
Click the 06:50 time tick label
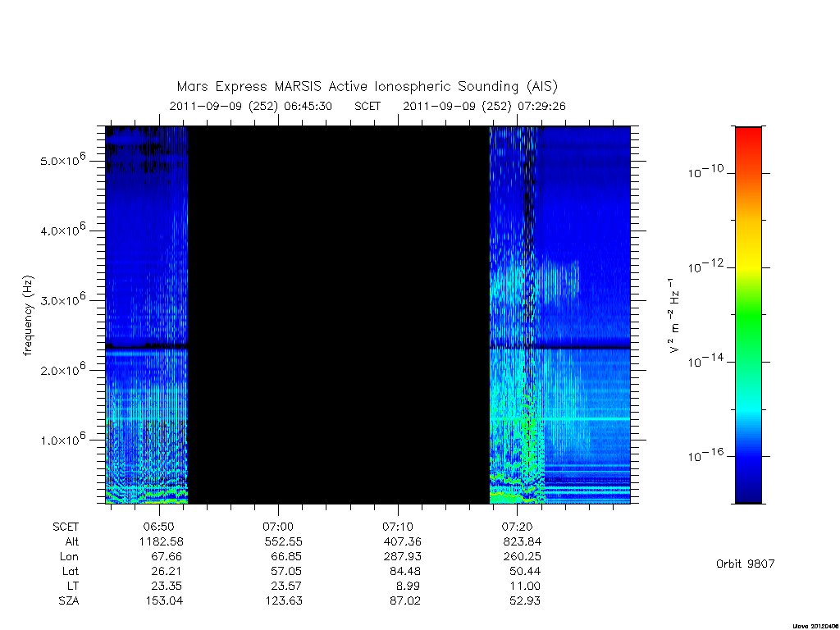pos(158,527)
